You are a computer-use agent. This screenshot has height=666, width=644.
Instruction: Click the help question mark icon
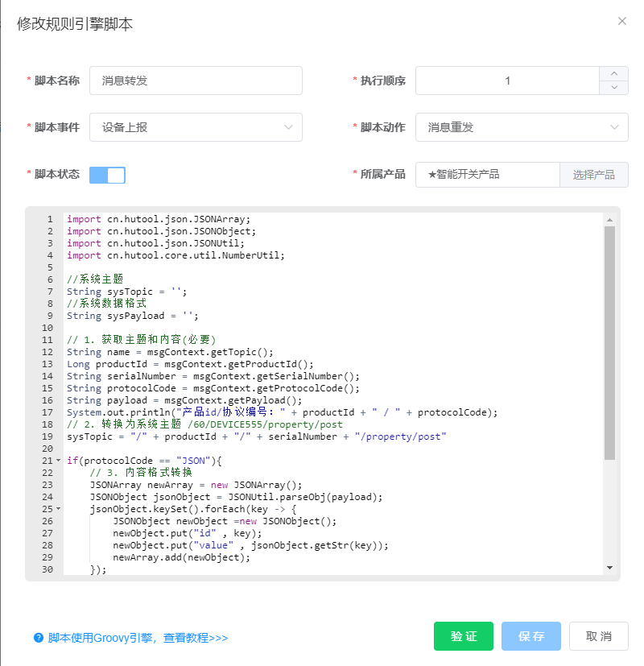38,638
